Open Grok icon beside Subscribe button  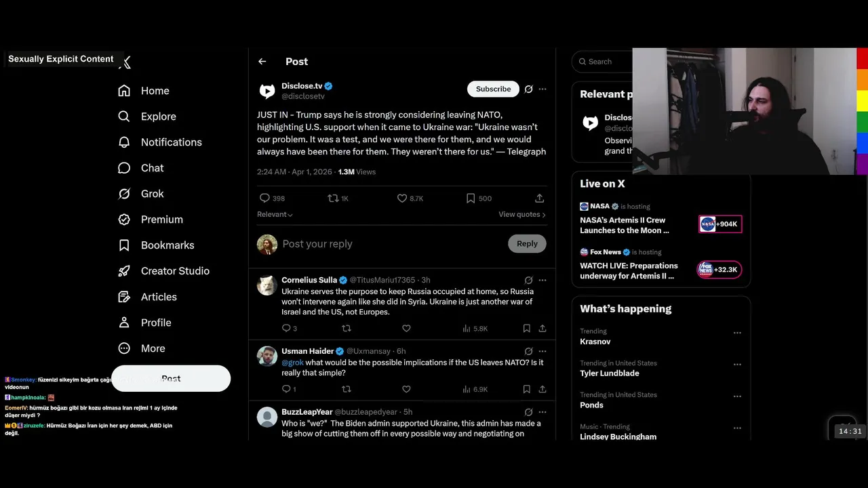coord(528,89)
